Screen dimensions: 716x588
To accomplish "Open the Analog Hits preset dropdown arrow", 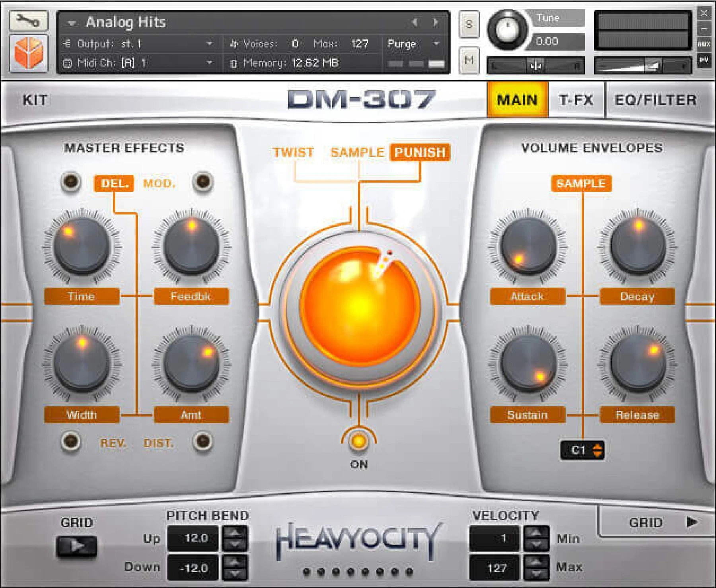I will tap(72, 23).
